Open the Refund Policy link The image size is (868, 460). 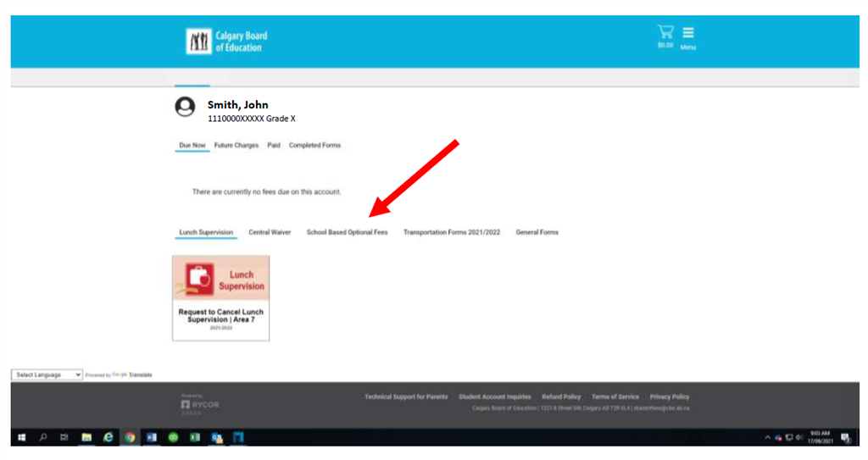coord(561,396)
